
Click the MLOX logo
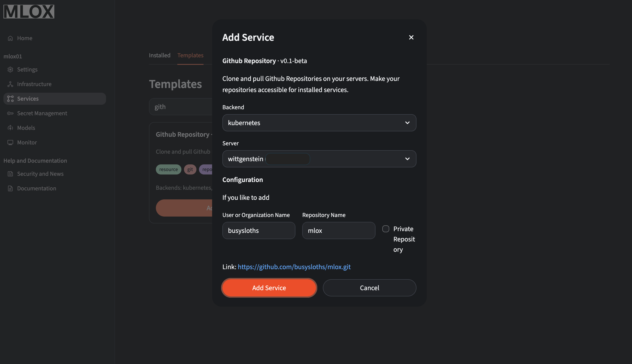29,11
